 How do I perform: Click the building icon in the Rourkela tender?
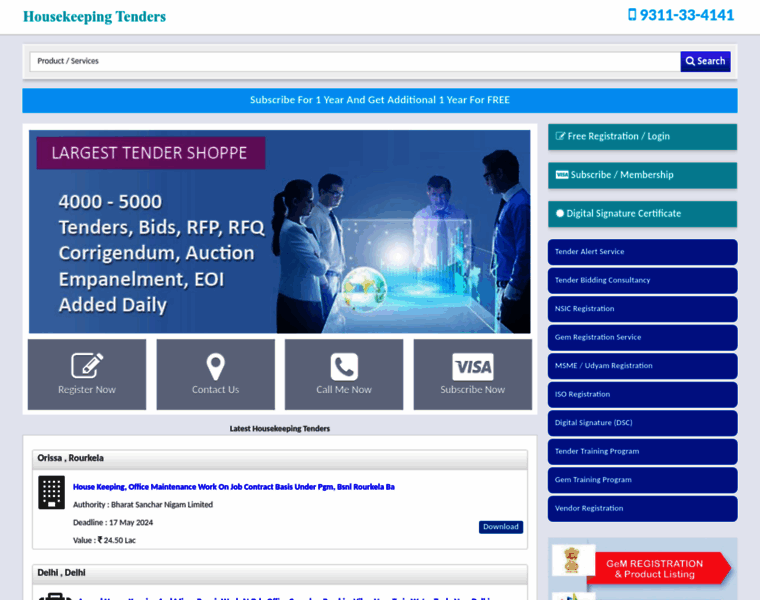click(x=51, y=492)
